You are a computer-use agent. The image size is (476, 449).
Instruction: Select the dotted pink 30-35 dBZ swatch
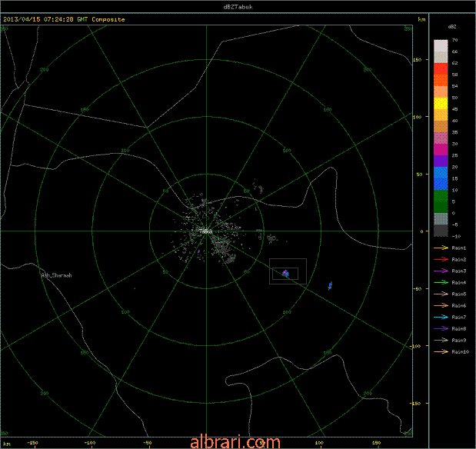(441, 138)
